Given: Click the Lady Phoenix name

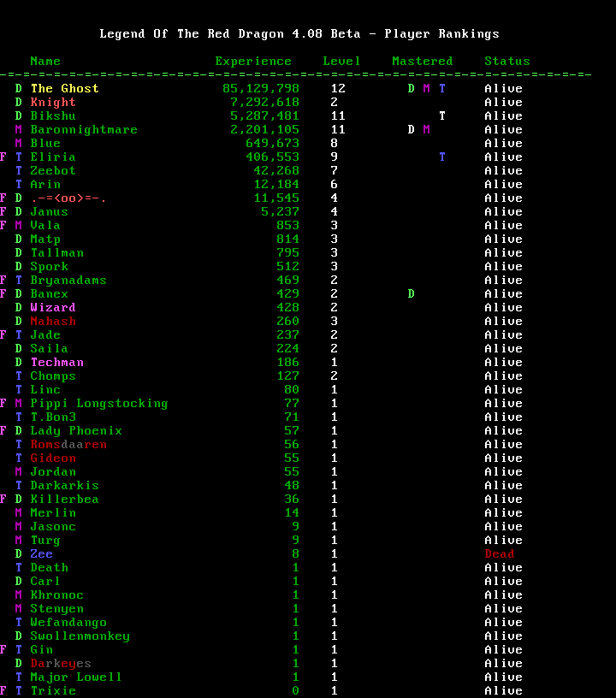Looking at the screenshot, I should pyautogui.click(x=76, y=431).
